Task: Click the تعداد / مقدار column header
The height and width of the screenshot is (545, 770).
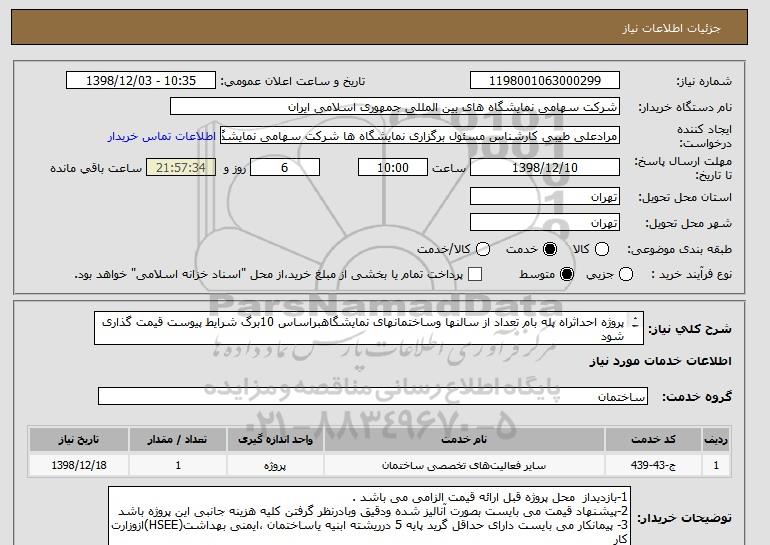Action: (178, 439)
